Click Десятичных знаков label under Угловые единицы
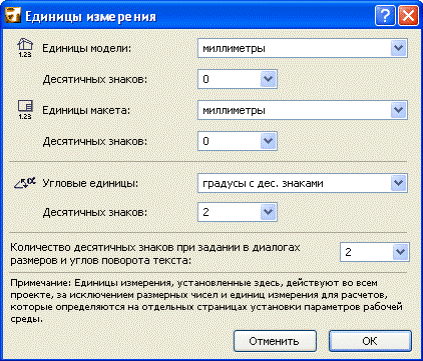The height and width of the screenshot is (361, 423). pos(95,212)
